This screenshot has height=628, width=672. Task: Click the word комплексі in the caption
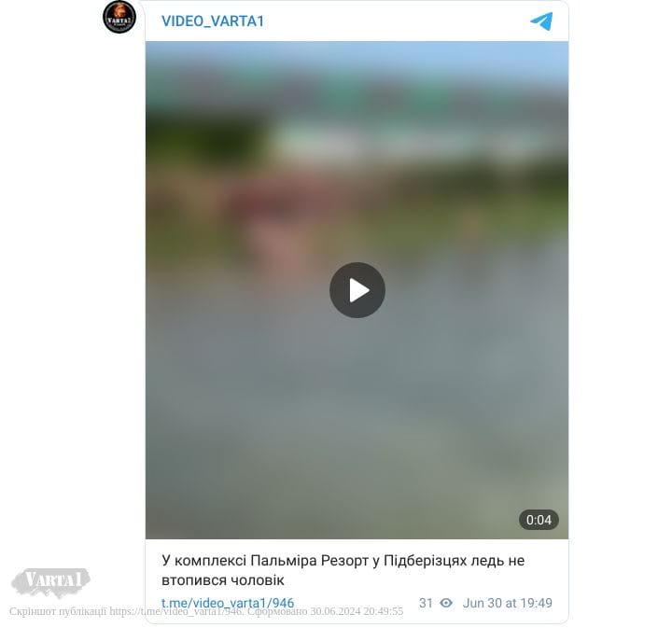coord(210,560)
